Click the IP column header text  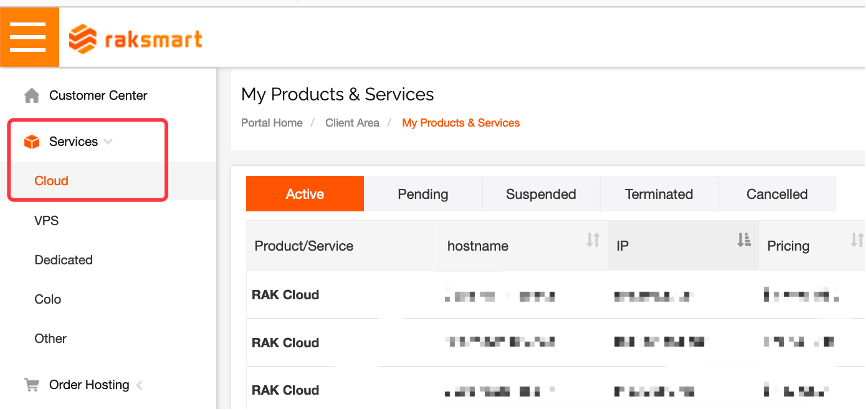pyautogui.click(x=622, y=246)
